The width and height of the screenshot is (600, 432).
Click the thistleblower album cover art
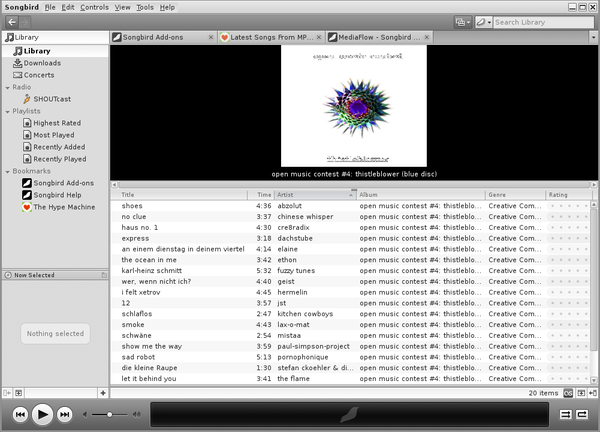[x=354, y=106]
